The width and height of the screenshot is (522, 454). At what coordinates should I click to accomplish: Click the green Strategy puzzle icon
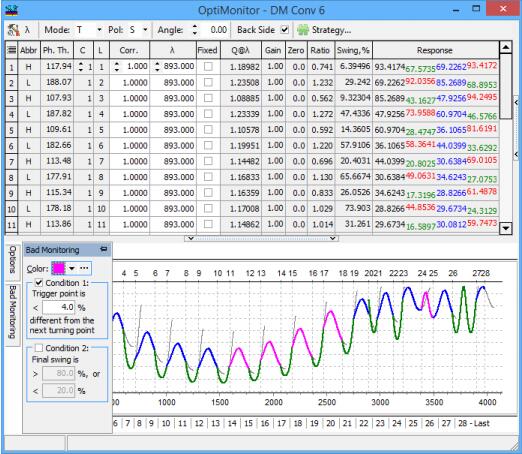[x=303, y=30]
